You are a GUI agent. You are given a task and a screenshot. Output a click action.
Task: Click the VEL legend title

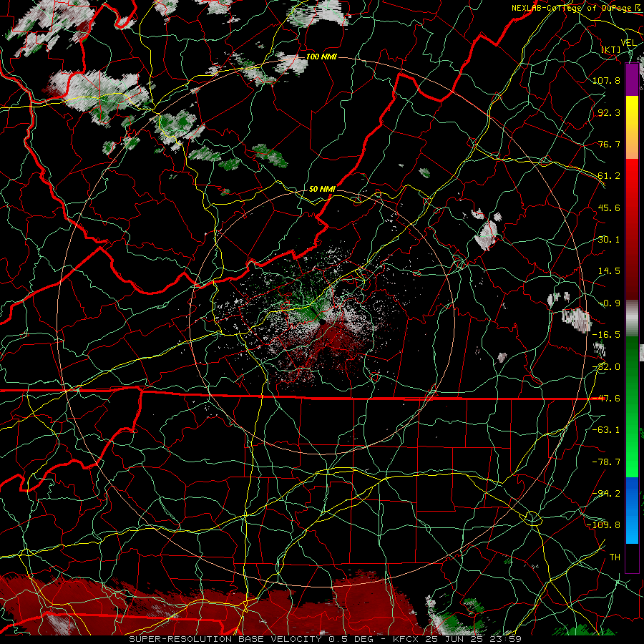628,43
